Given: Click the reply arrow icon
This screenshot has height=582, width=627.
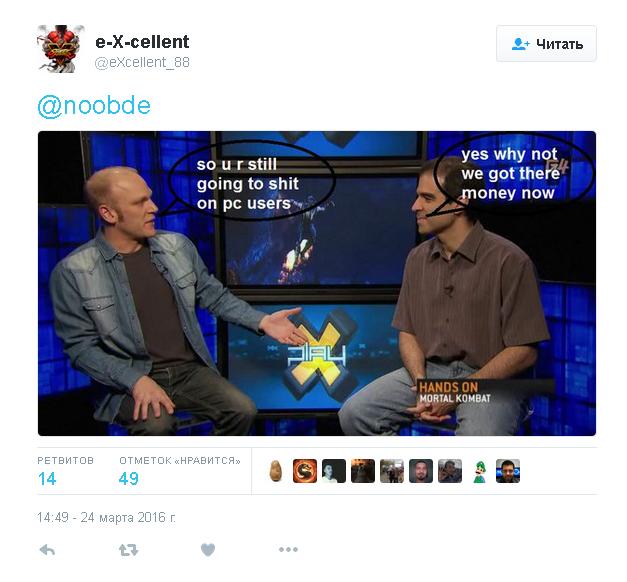Looking at the screenshot, I should 47,550.
